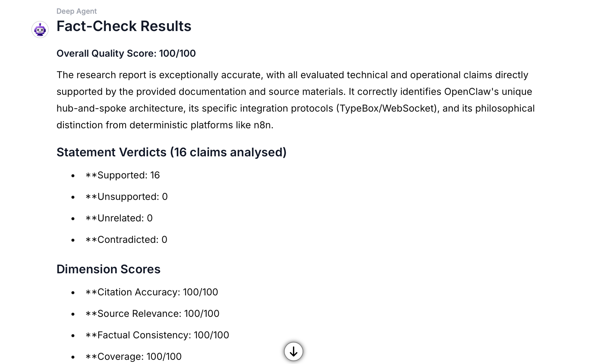
Task: Click the Statement Verdicts heading
Action: click(171, 152)
